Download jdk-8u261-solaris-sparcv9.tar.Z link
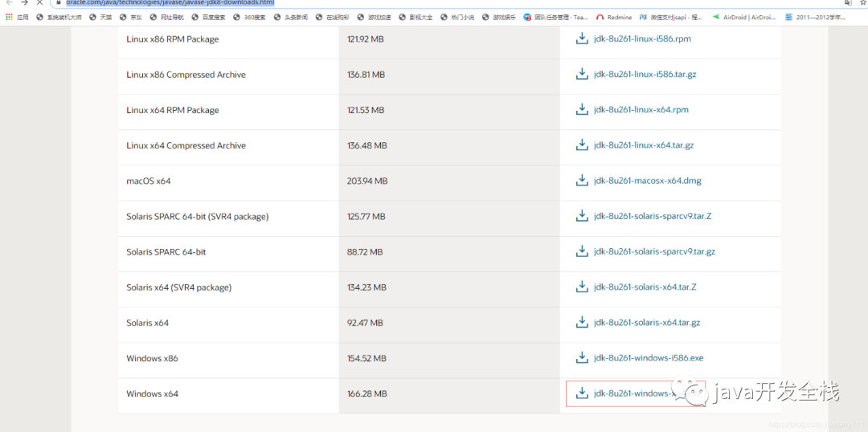Image resolution: width=868 pixels, height=432 pixels. (653, 216)
